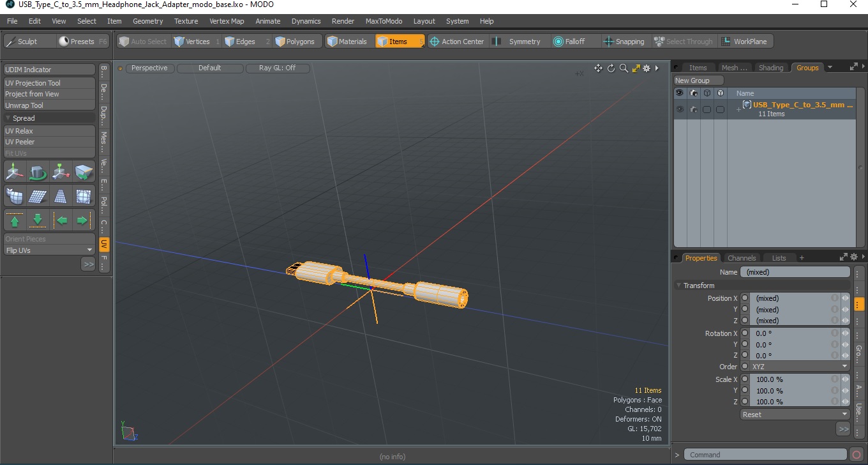Click the move viewport cross-arrows icon
Screen dimensions: 868x465
click(x=598, y=68)
